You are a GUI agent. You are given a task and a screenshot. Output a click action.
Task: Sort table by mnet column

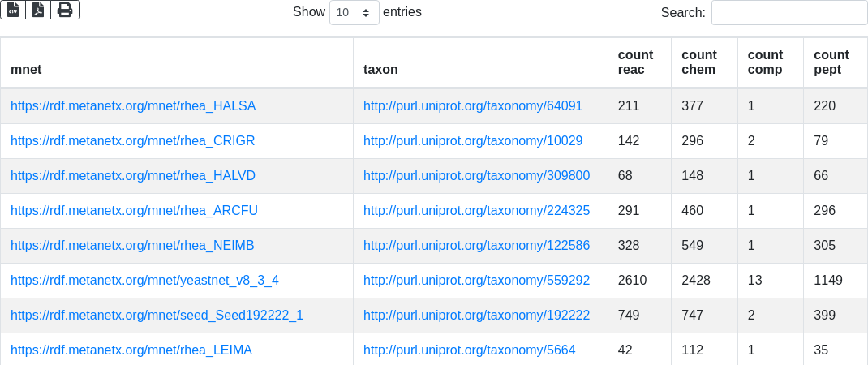pyautogui.click(x=26, y=70)
